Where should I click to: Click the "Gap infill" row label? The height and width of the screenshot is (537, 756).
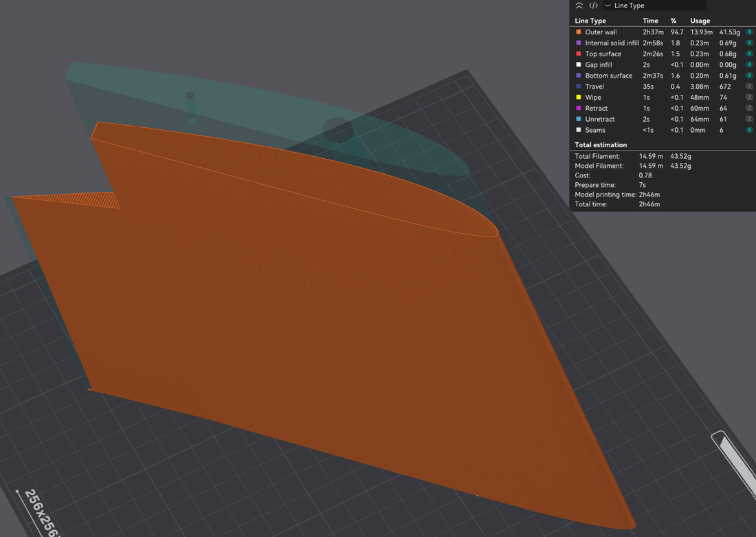point(599,65)
